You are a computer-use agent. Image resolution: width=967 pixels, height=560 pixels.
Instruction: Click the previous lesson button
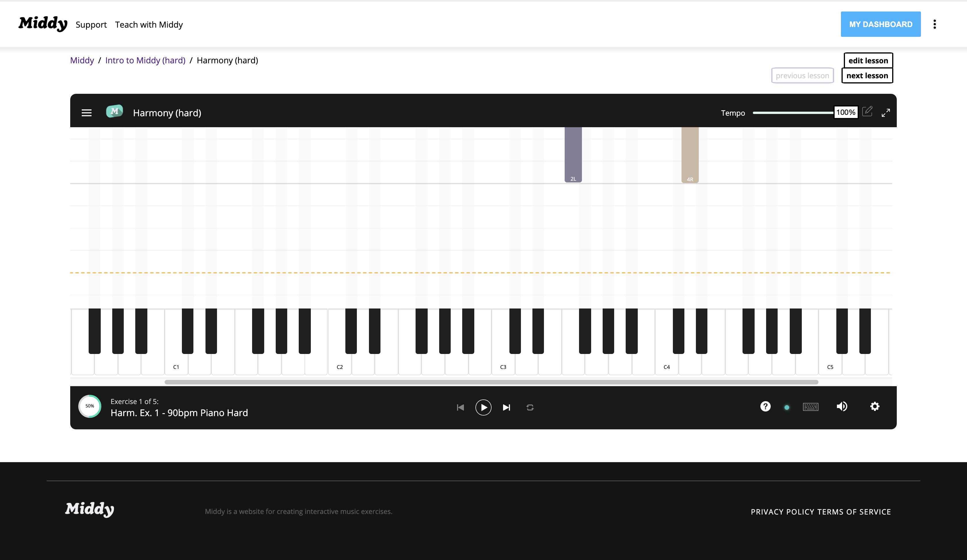(x=802, y=76)
